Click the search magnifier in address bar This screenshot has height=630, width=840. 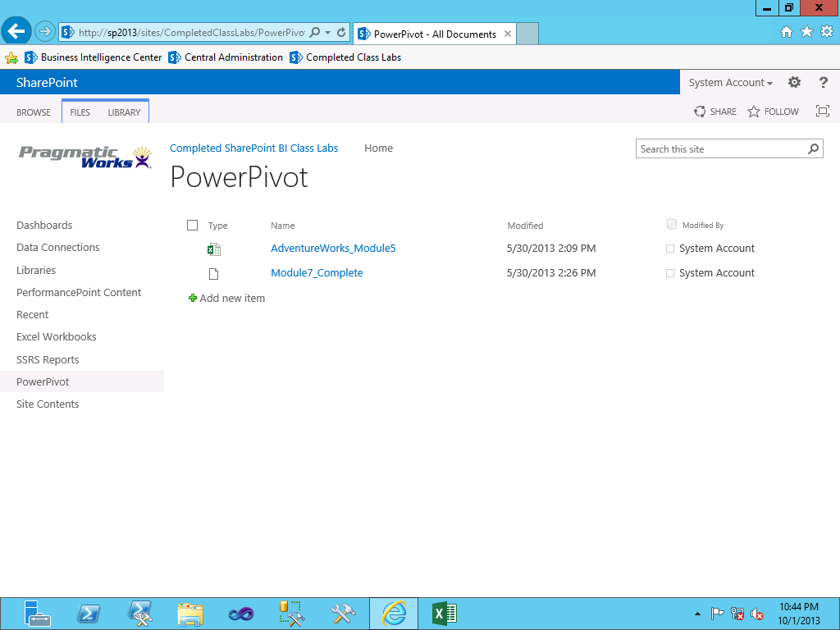315,32
